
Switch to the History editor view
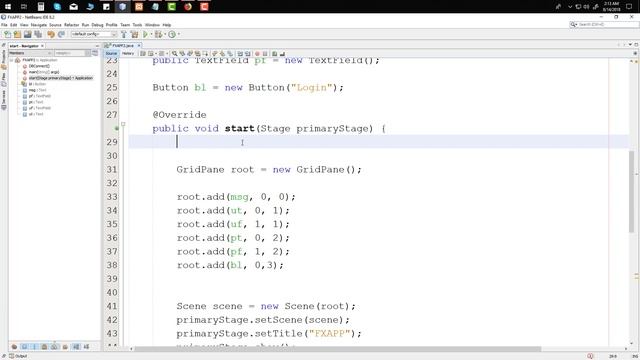coord(128,53)
